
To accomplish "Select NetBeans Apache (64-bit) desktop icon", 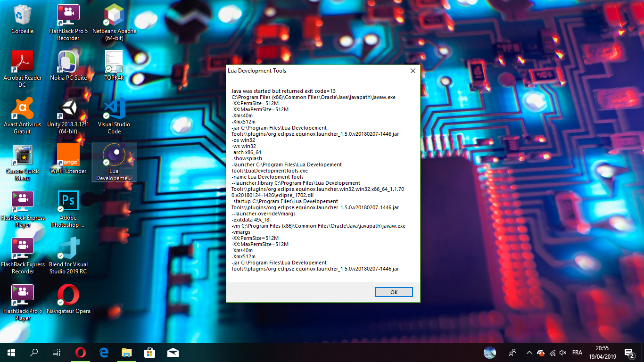I will point(115,23).
